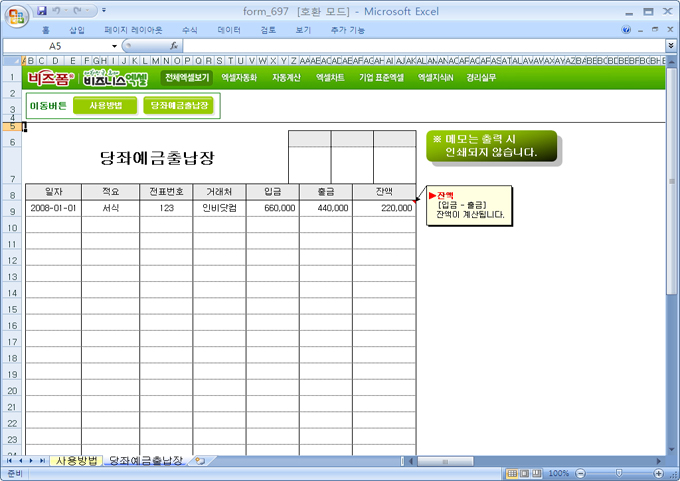Open the 삽입 ribbon tab
The width and height of the screenshot is (680, 481).
point(77,30)
